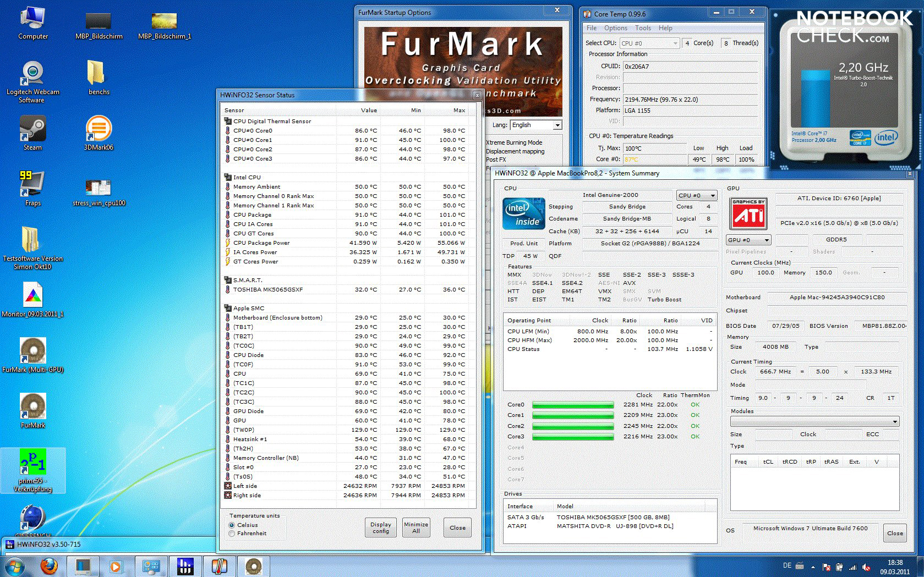Click Close button in Sensor Status window
The height and width of the screenshot is (577, 924).
pos(457,527)
